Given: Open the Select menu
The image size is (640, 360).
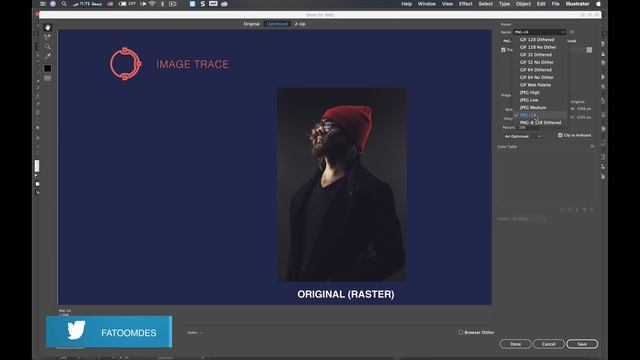Looking at the screenshot, I should [x=486, y=4].
